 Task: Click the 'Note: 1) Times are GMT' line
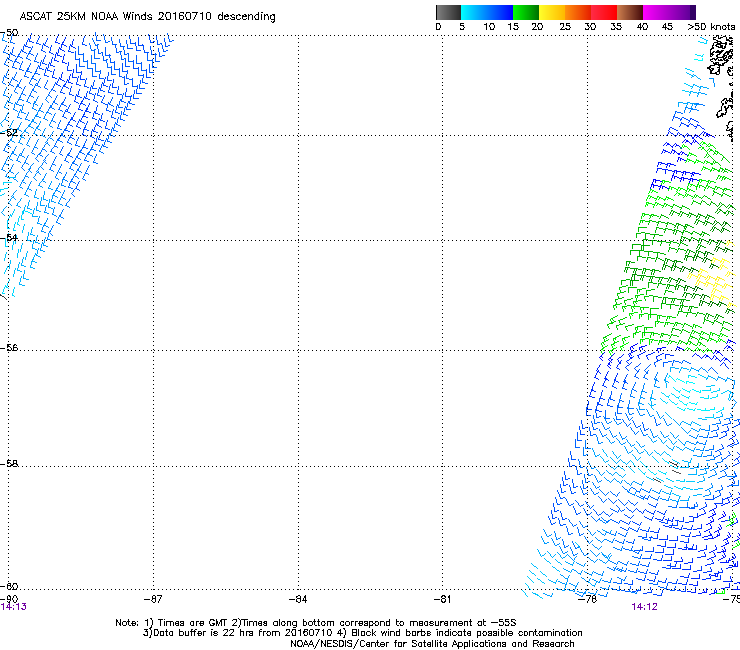click(316, 623)
